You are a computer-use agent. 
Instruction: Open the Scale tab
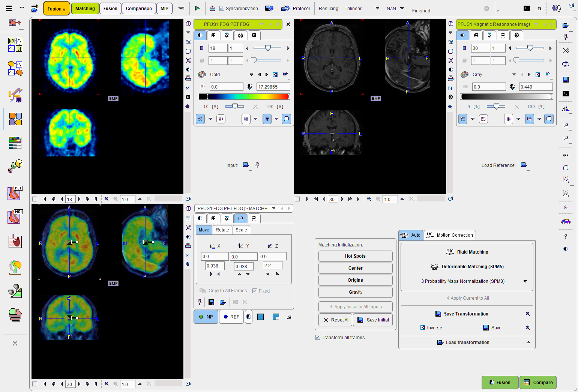click(x=241, y=230)
